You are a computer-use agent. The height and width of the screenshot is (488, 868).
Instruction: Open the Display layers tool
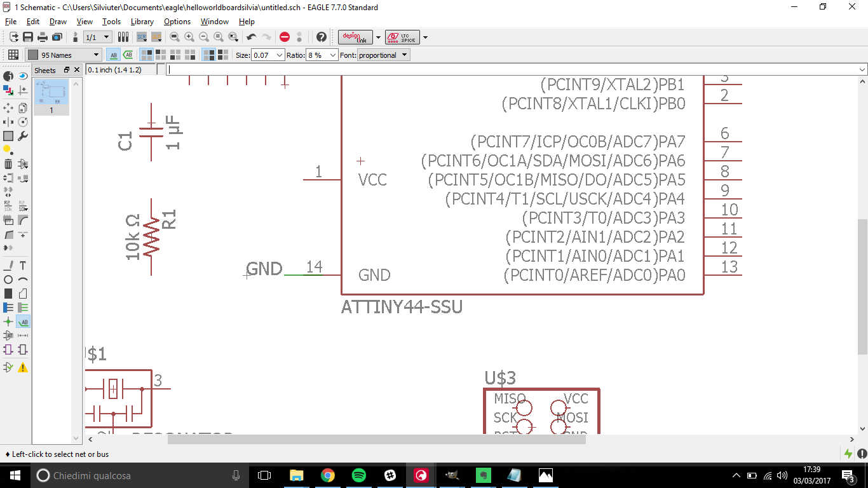tap(8, 90)
